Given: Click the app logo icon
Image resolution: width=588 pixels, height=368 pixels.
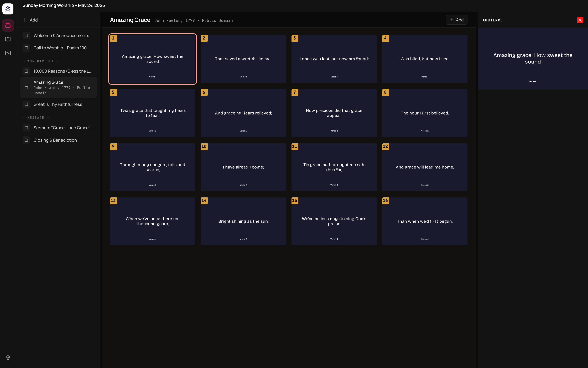Looking at the screenshot, I should (x=8, y=9).
